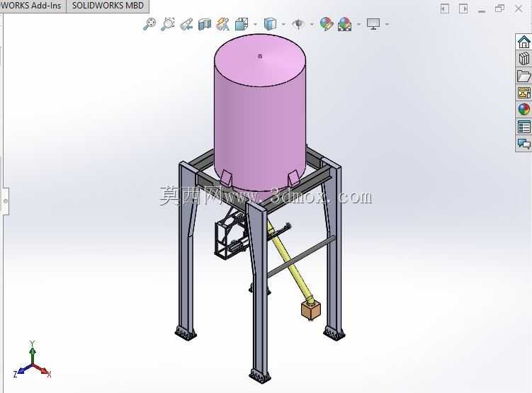Image resolution: width=532 pixels, height=393 pixels.
Task: Click Apply Scene icon
Action: (345, 24)
